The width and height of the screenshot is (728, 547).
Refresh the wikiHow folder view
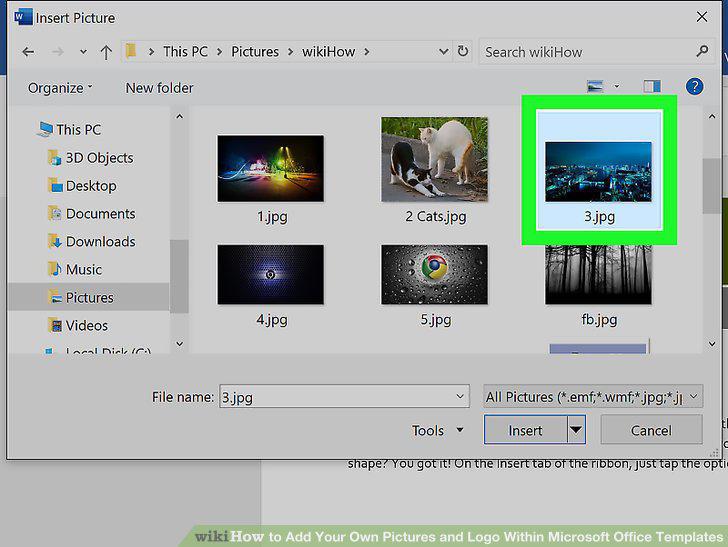pos(463,51)
